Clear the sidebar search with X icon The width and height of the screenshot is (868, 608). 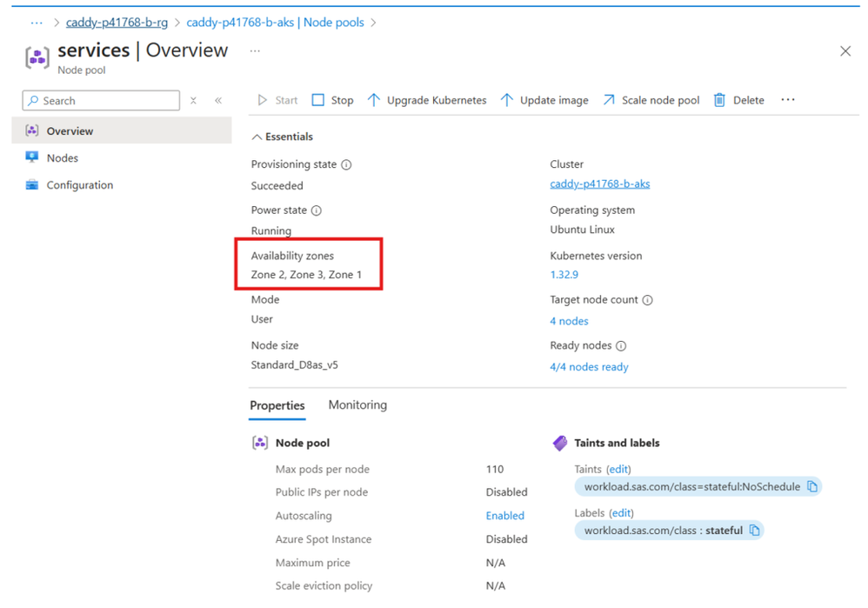[x=193, y=101]
